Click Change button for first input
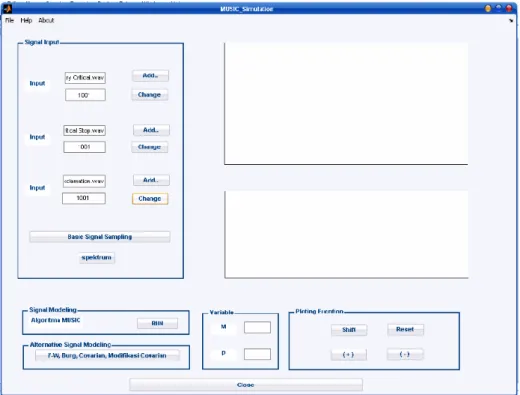 point(149,95)
